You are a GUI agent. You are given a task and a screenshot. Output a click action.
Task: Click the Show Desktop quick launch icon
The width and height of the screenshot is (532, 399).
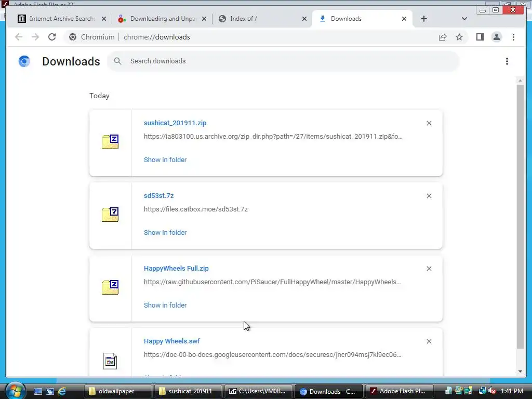click(37, 391)
